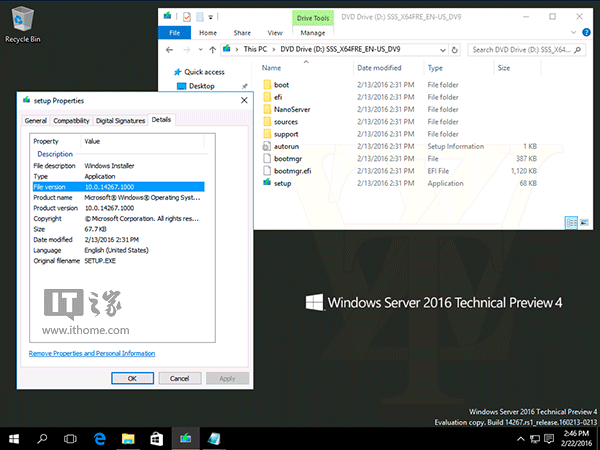Switch Explorer to details view icon

(571, 222)
